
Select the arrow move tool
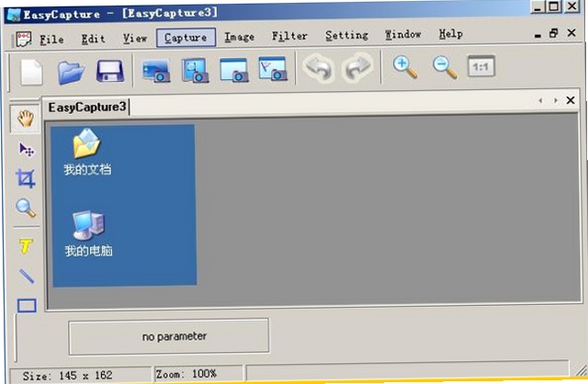[27, 150]
